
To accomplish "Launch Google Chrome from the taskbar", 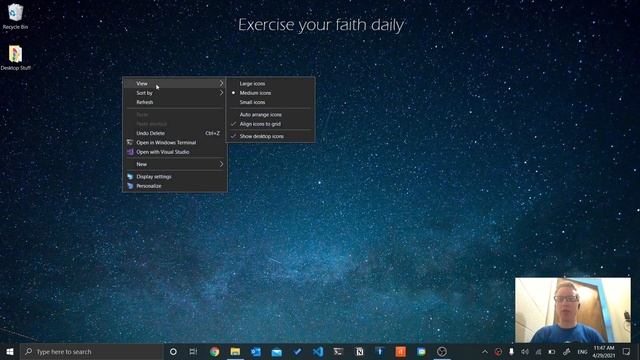I will (214, 351).
